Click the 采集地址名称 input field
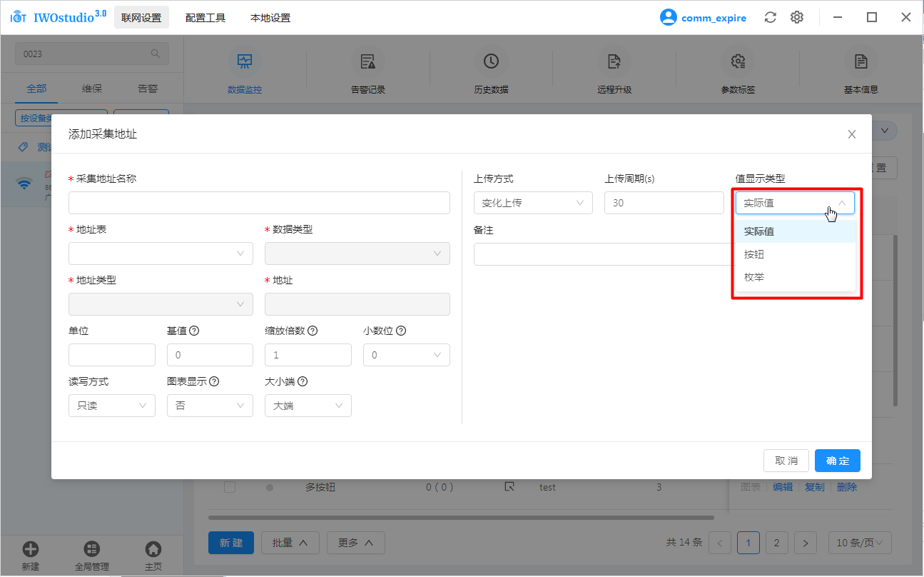Image resolution: width=924 pixels, height=577 pixels. click(259, 203)
